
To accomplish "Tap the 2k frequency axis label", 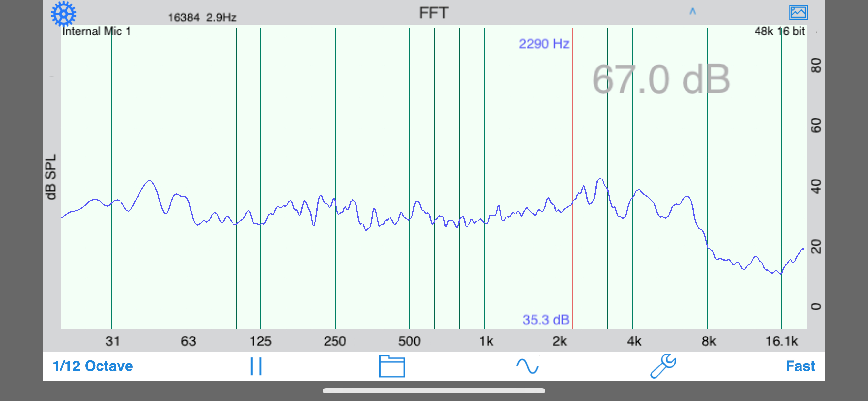I will (560, 341).
